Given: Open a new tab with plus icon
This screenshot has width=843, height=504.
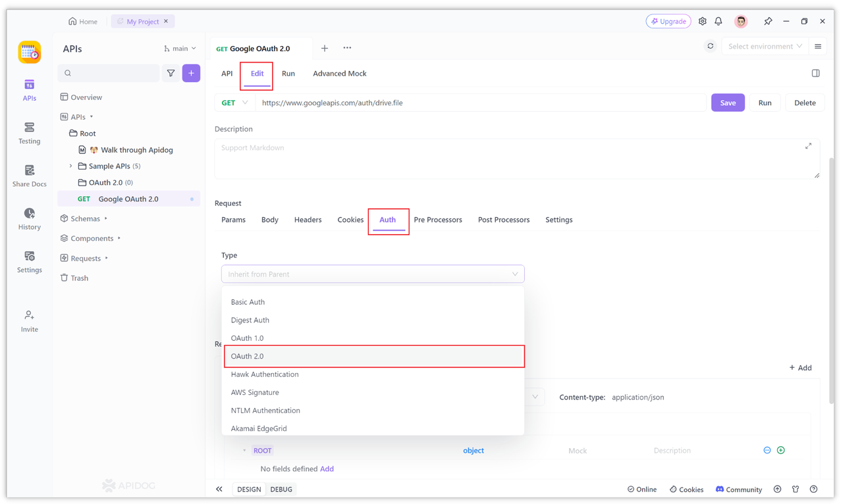Looking at the screenshot, I should (325, 48).
